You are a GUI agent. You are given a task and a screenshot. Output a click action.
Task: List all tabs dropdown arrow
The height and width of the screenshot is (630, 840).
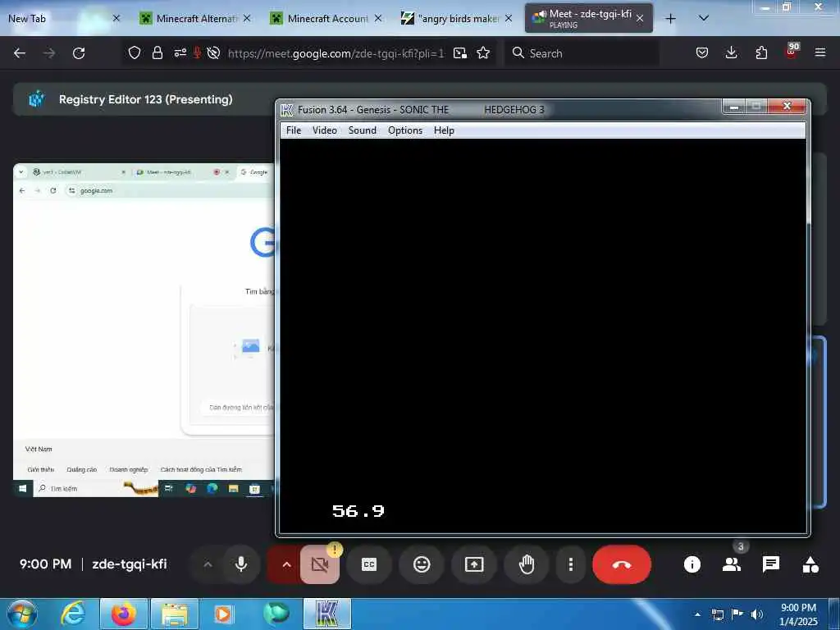(704, 18)
